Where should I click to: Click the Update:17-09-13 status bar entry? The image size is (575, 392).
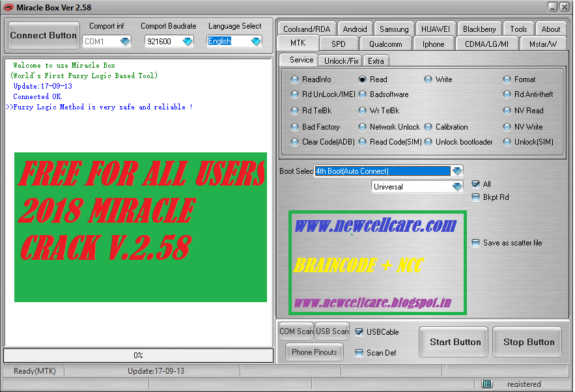click(x=156, y=371)
